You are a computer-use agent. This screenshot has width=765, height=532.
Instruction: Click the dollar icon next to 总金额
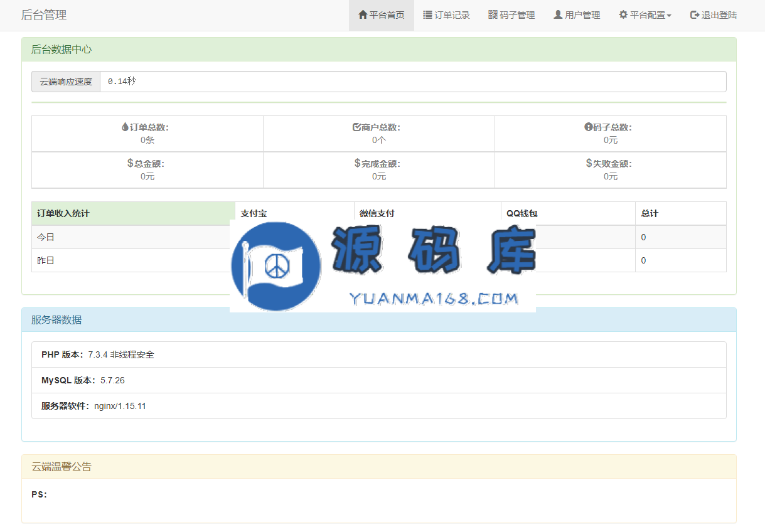pos(130,163)
